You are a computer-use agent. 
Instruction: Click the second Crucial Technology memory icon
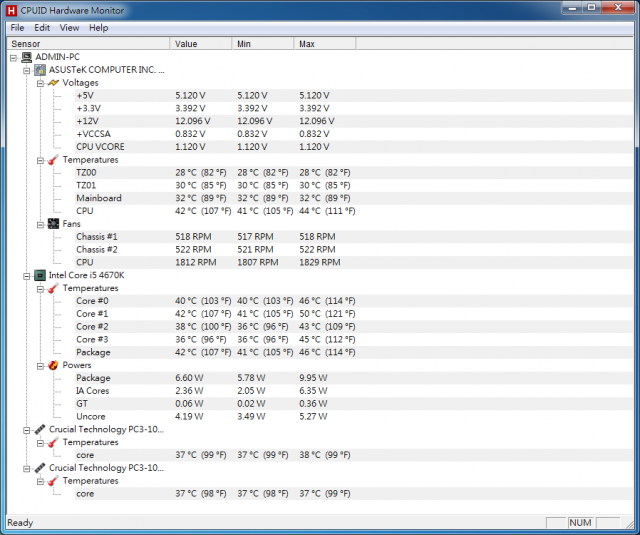40,468
